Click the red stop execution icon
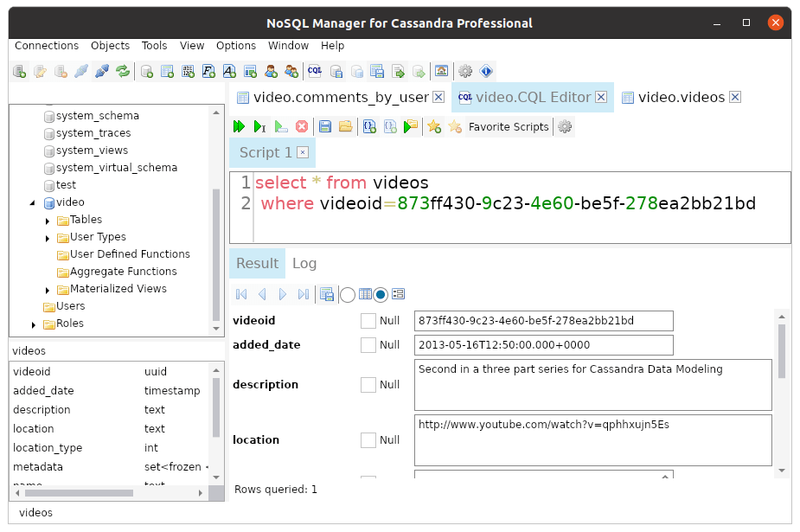The image size is (800, 532). pos(302,127)
